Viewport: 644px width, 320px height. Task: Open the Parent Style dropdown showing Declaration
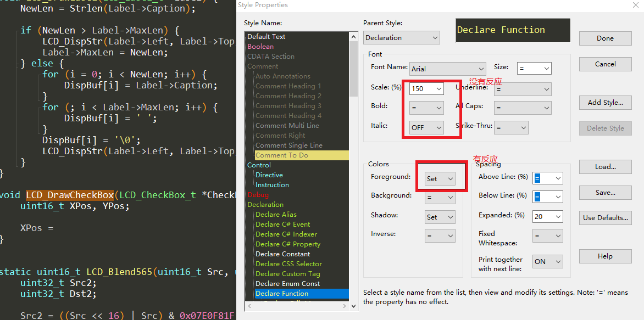click(x=401, y=38)
